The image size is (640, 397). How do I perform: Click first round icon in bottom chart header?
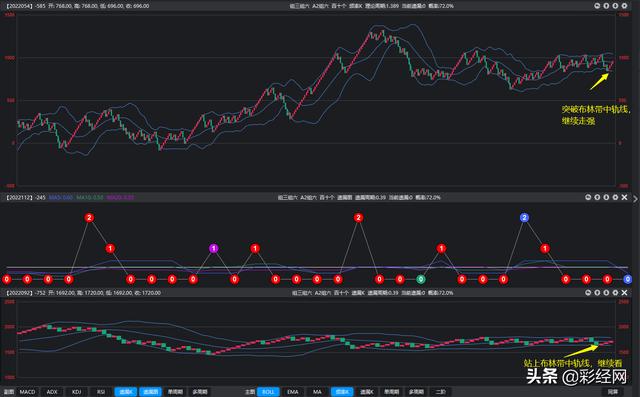click(x=588, y=293)
